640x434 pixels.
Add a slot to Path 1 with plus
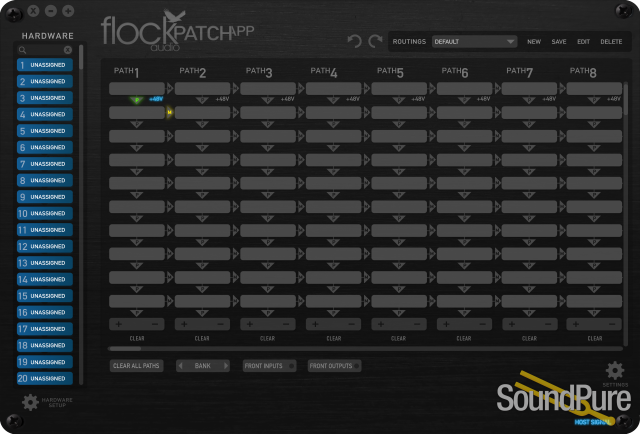click(118, 324)
